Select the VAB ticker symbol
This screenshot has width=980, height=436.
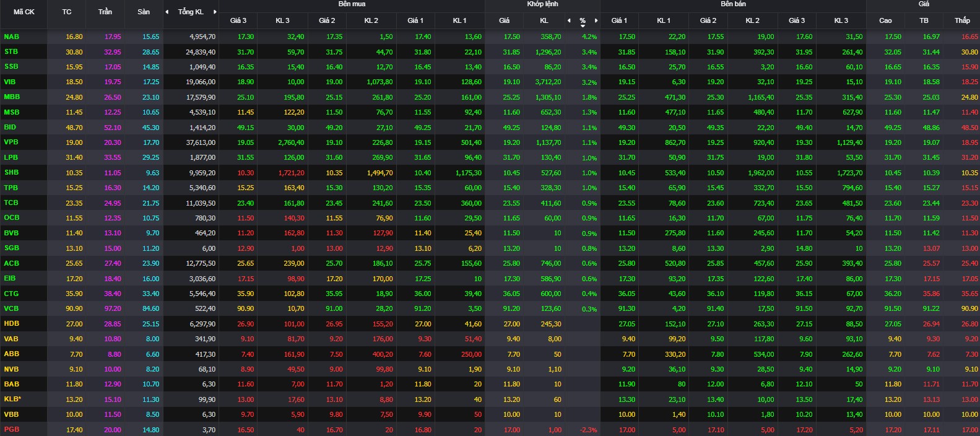coord(11,339)
